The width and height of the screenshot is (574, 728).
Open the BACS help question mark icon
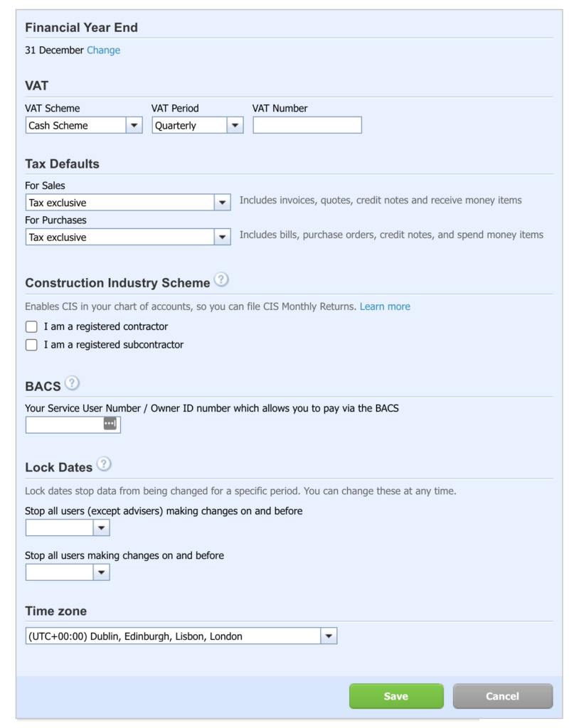point(72,383)
